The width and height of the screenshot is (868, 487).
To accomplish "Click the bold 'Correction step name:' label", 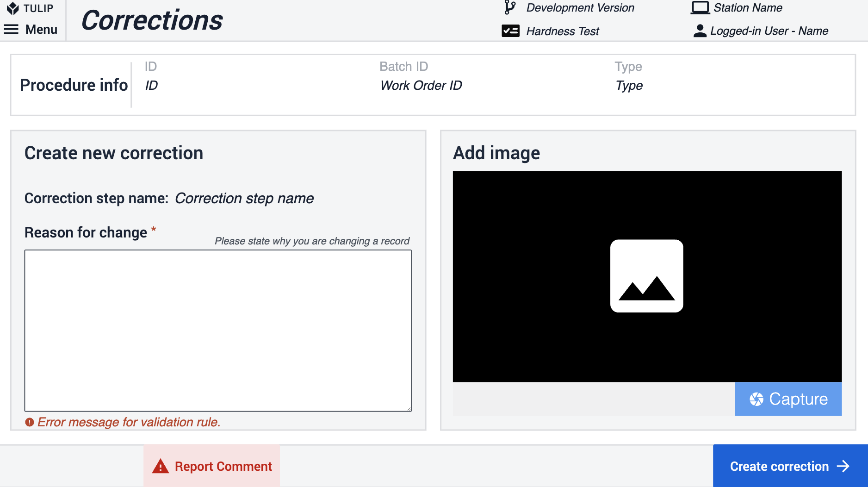I will (x=96, y=198).
